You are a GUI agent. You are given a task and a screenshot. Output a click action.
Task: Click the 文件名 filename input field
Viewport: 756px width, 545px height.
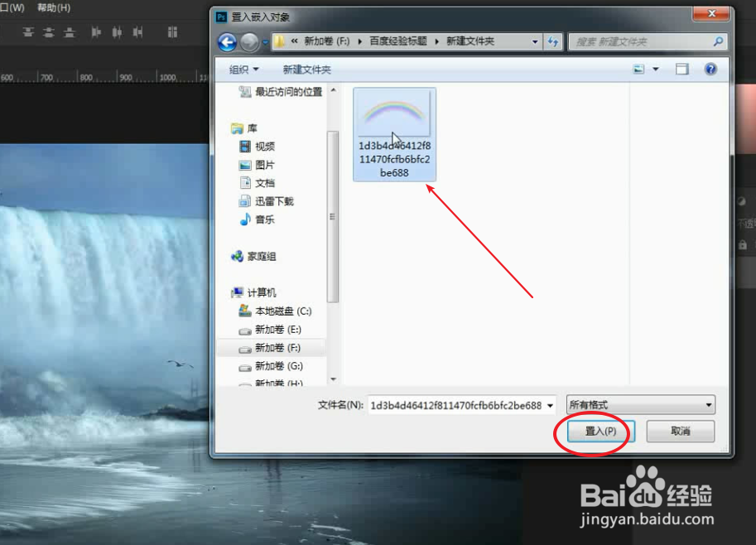[x=456, y=406]
